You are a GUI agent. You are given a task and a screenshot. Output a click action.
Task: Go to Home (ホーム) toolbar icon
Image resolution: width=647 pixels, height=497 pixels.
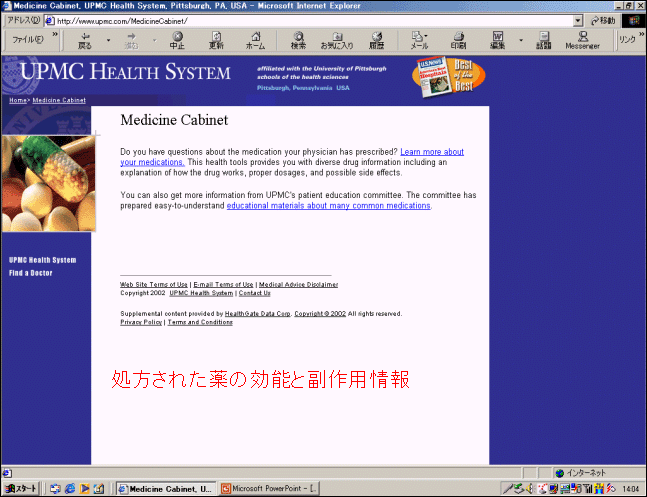click(255, 40)
